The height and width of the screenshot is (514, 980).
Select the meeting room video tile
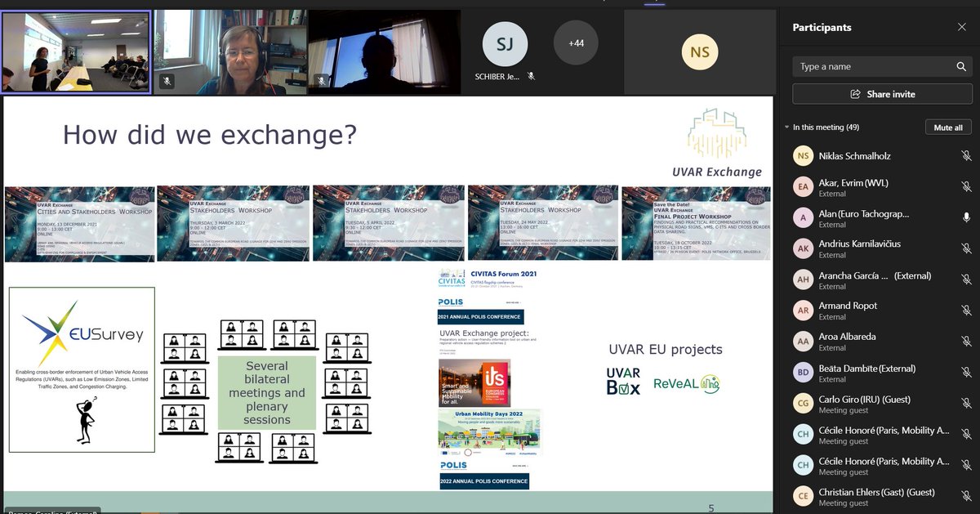click(x=76, y=51)
